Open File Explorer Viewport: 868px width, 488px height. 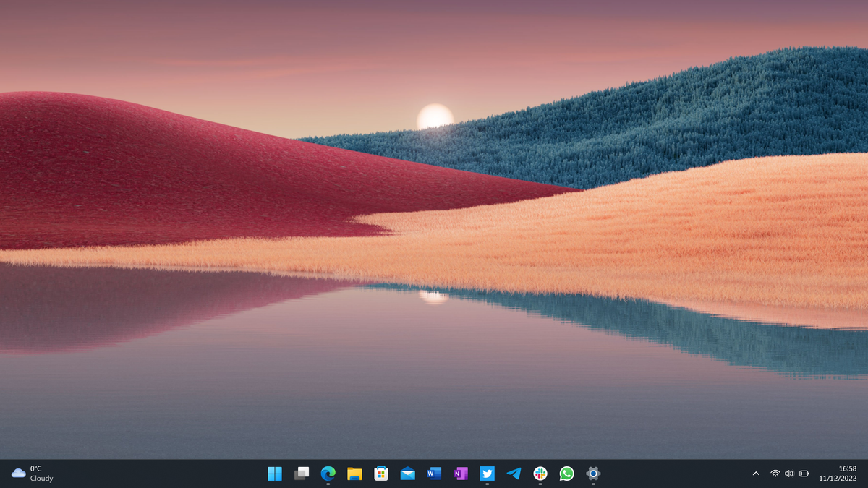pos(354,474)
